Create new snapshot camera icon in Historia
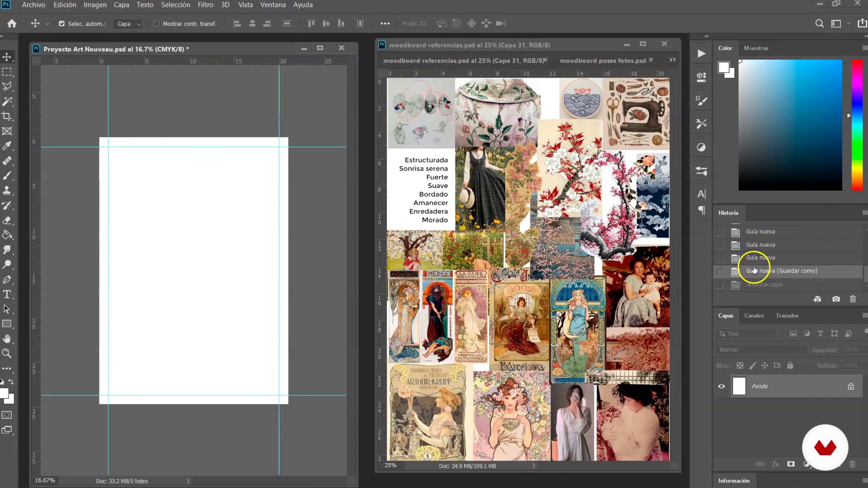868x488 pixels. tap(836, 299)
